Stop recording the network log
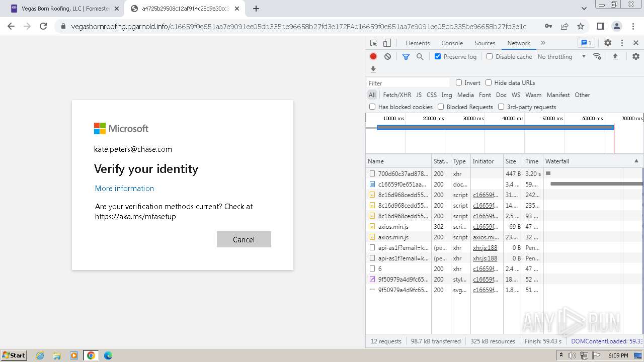 click(x=373, y=57)
